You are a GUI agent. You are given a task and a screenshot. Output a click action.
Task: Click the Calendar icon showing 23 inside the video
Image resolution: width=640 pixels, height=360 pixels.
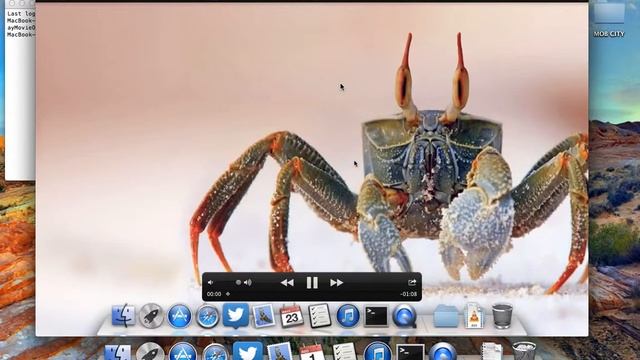(x=291, y=316)
